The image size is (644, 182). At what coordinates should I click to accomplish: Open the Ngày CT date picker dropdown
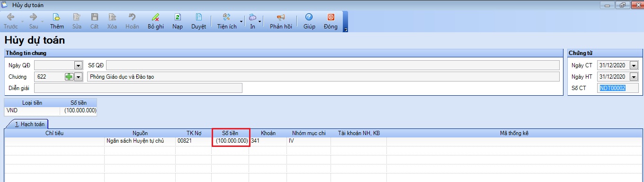pos(634,65)
